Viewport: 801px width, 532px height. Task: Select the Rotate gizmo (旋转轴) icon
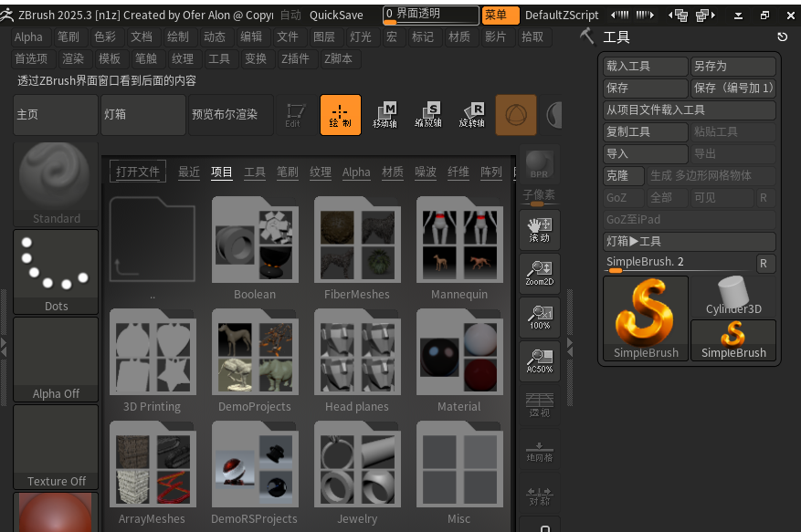[x=471, y=115]
